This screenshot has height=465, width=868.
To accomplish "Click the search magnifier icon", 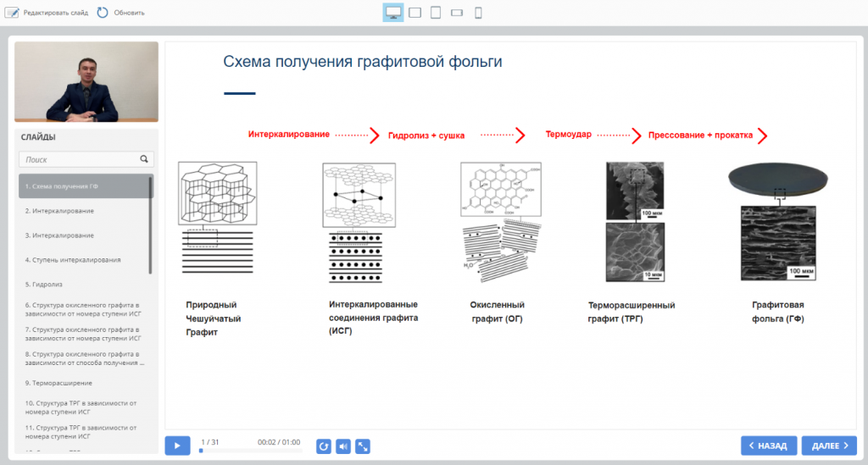I will pyautogui.click(x=144, y=159).
